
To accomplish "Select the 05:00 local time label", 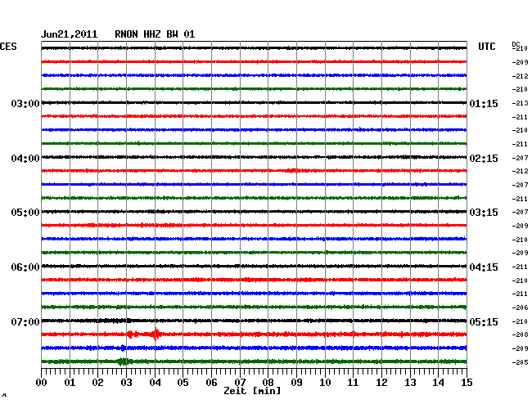I will click(25, 213).
